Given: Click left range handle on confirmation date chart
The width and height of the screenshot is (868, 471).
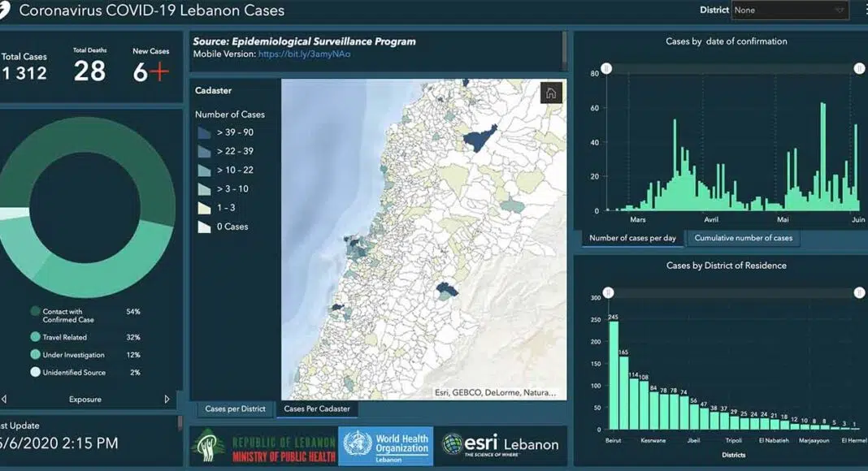Looking at the screenshot, I should pos(605,70).
